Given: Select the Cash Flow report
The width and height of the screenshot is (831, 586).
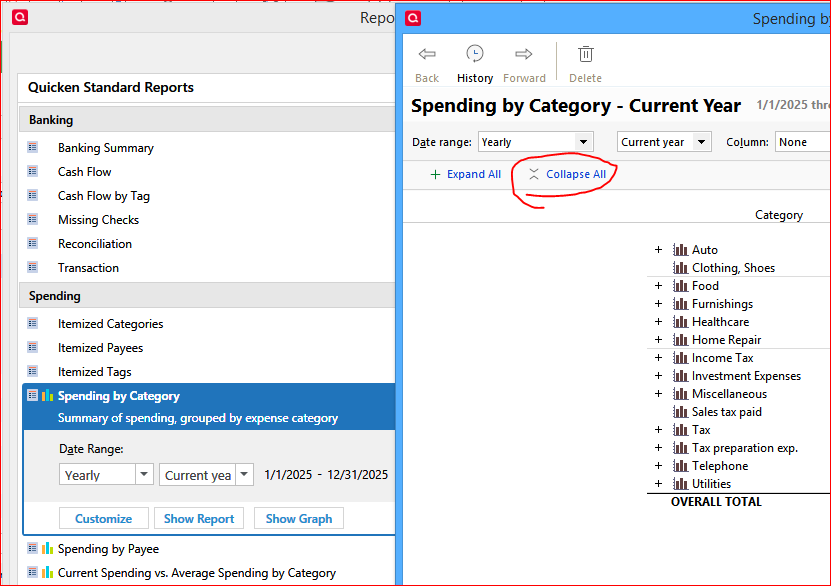Looking at the screenshot, I should coord(84,172).
